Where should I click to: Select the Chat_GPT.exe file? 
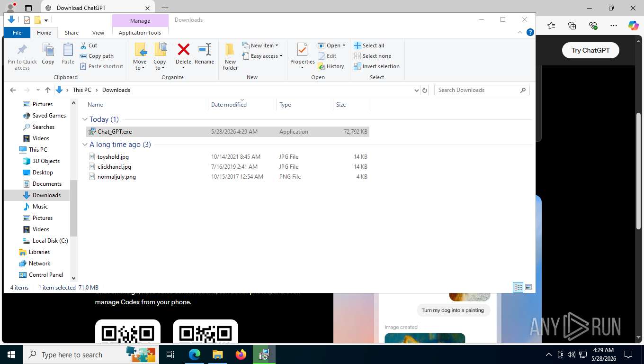pyautogui.click(x=228, y=132)
